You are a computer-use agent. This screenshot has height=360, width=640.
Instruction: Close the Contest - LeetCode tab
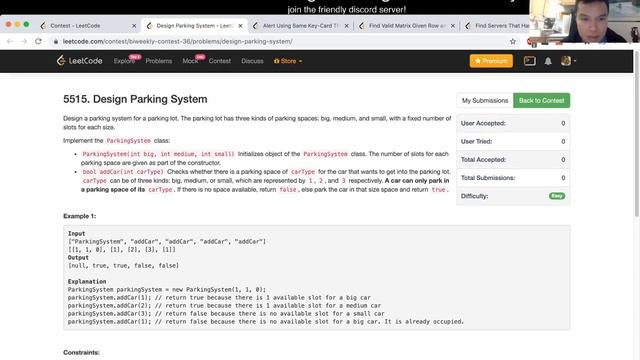click(x=134, y=26)
